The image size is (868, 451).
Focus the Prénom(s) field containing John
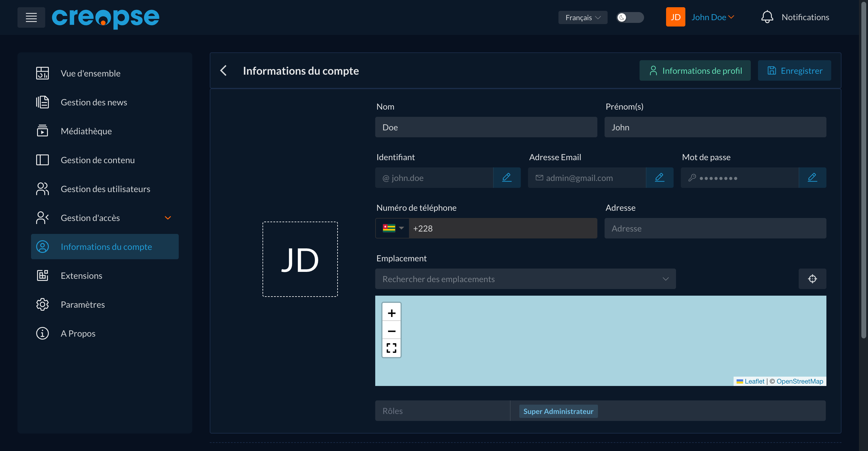[x=715, y=127]
